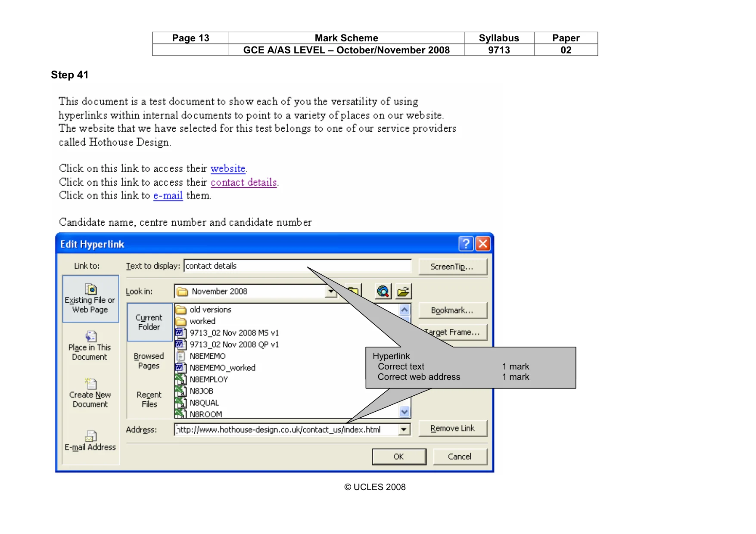The width and height of the screenshot is (756, 534).
Task: Open the 'website' hyperlink in document
Action: (228, 168)
